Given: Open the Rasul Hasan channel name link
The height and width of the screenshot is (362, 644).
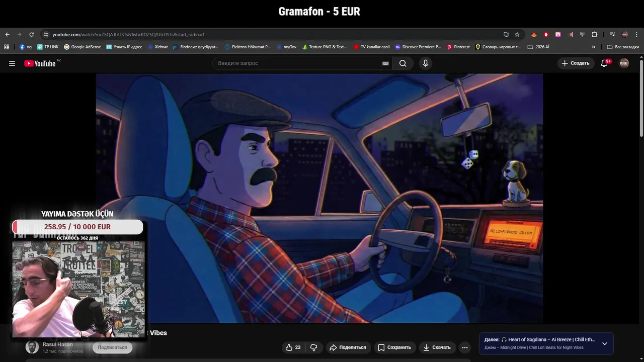Looking at the screenshot, I should coord(57,344).
